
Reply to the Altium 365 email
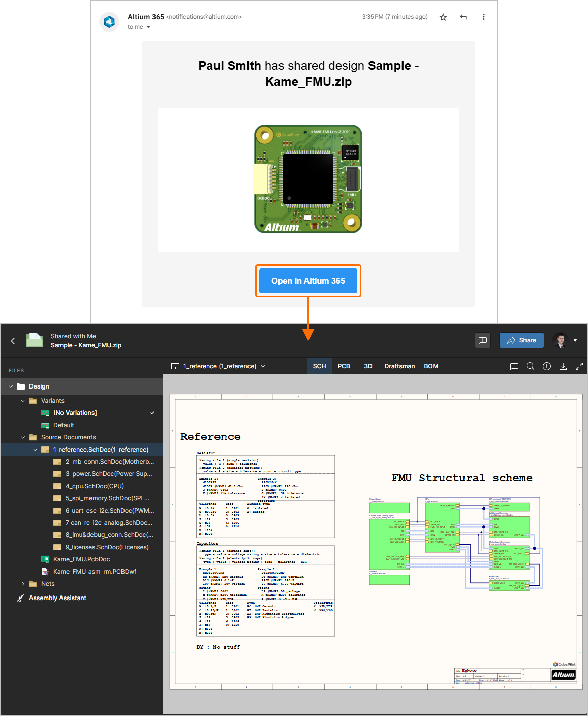463,17
